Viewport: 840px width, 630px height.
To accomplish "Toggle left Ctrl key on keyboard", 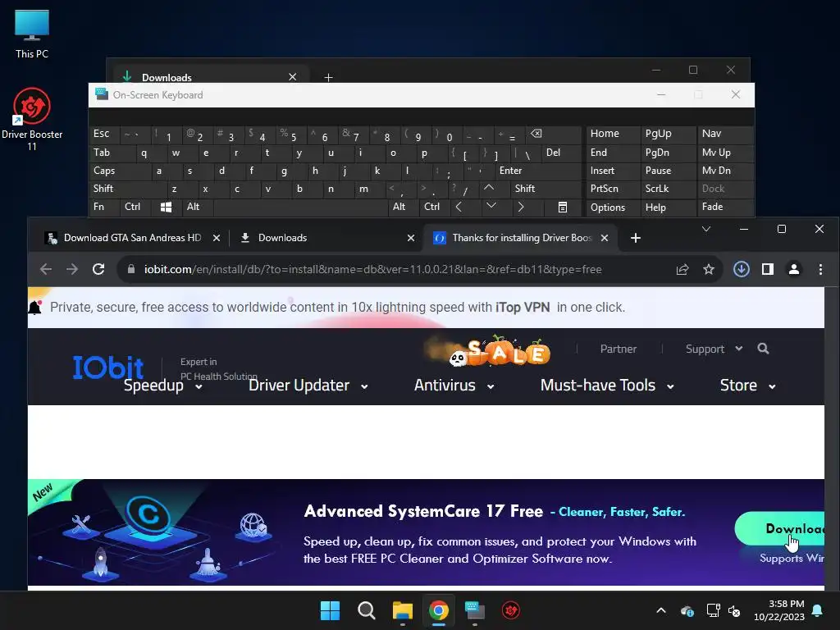I will 136,207.
